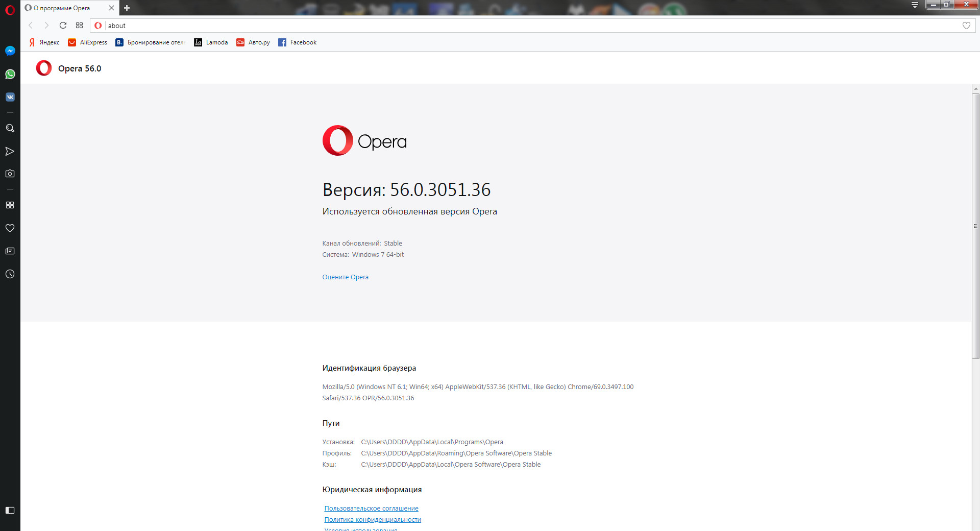The height and width of the screenshot is (531, 980).
Task: Reload the current page
Action: (63, 26)
